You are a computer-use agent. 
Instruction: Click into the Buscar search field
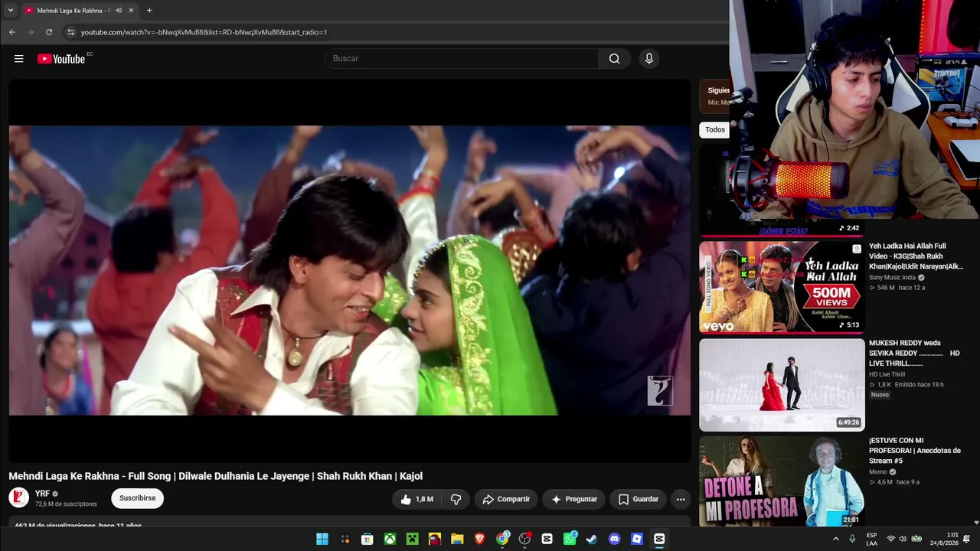pyautogui.click(x=462, y=59)
